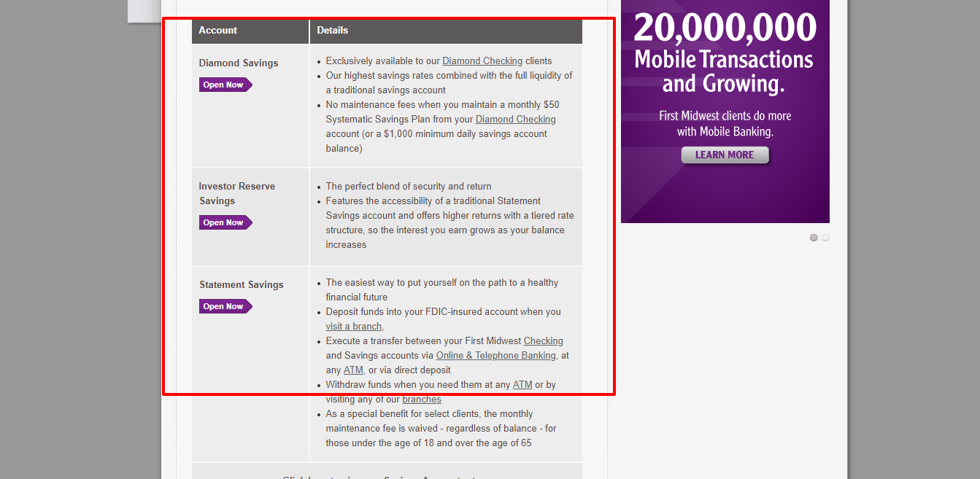Select the 'Investor Reserve Savings' account name
980x479 pixels.
237,194
